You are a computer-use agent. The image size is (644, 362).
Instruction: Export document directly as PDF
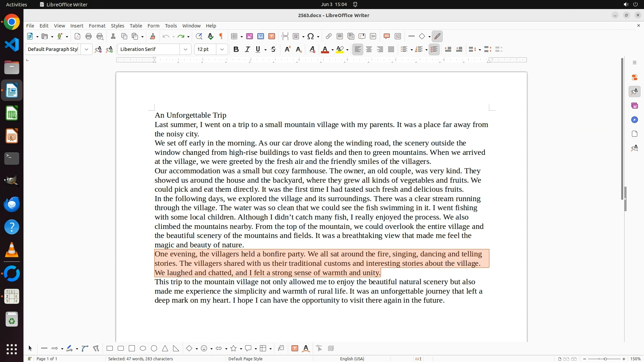[77, 36]
